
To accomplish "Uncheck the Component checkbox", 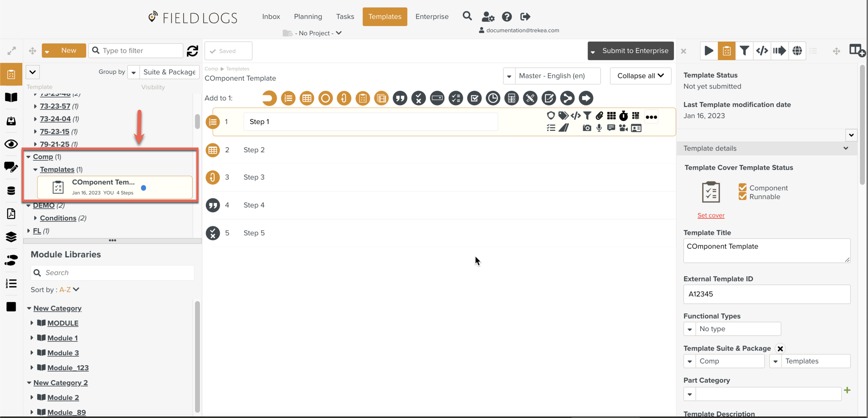I will click(743, 187).
